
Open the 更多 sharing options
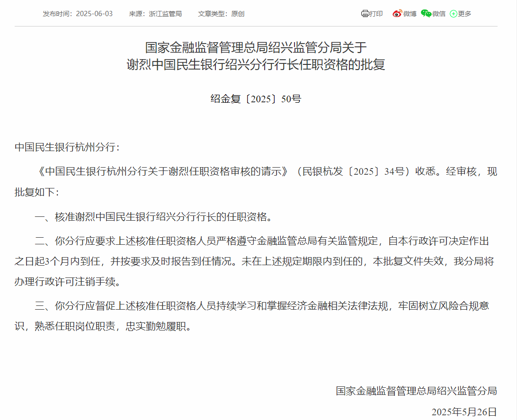(x=464, y=14)
